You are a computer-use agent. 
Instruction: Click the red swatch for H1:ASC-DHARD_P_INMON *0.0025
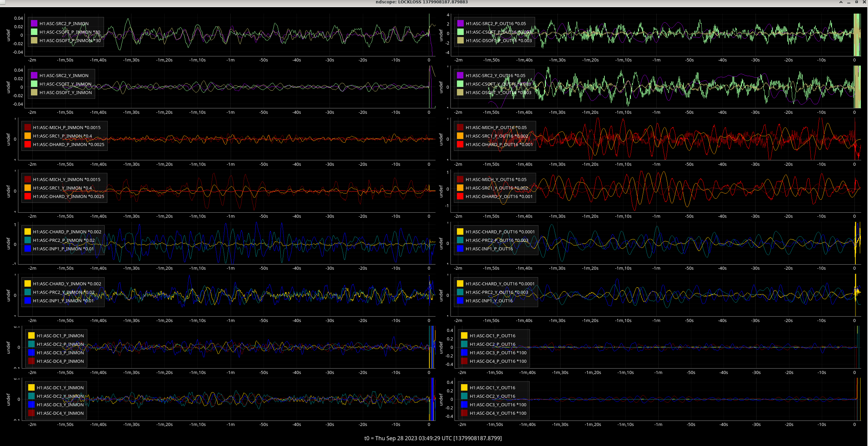pos(28,144)
